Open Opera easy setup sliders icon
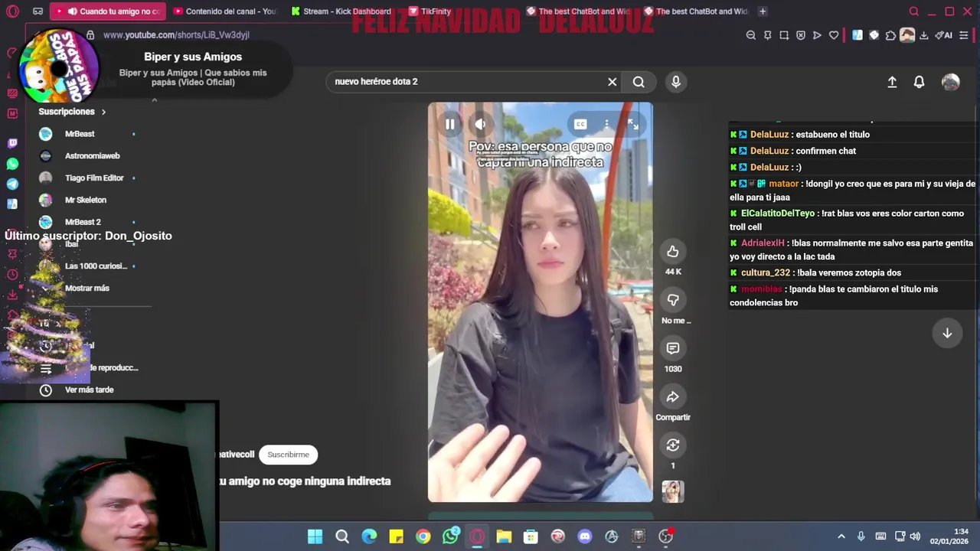 point(964,35)
